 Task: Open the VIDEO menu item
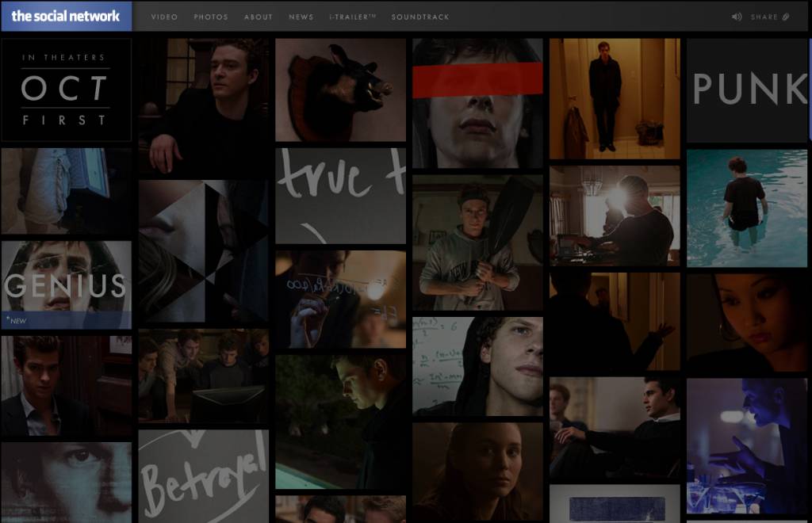(164, 17)
